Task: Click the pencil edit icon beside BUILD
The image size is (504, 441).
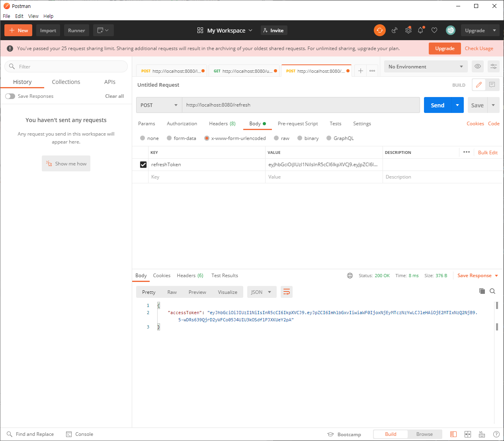Action: tap(479, 85)
